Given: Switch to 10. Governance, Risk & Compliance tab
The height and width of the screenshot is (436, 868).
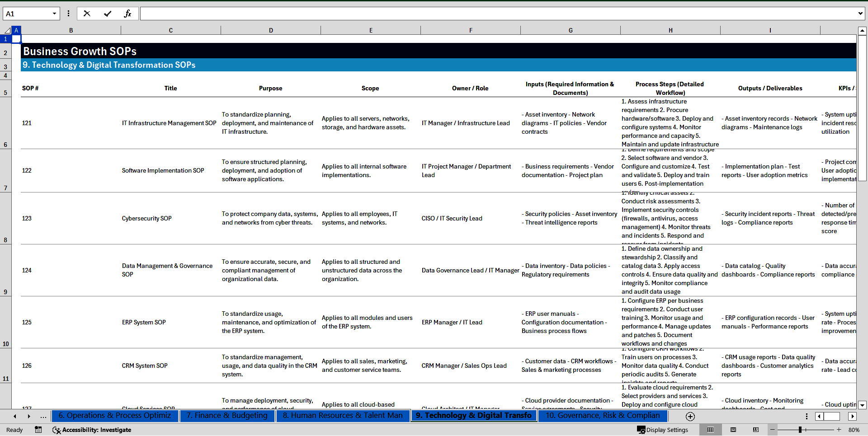Looking at the screenshot, I should point(603,416).
